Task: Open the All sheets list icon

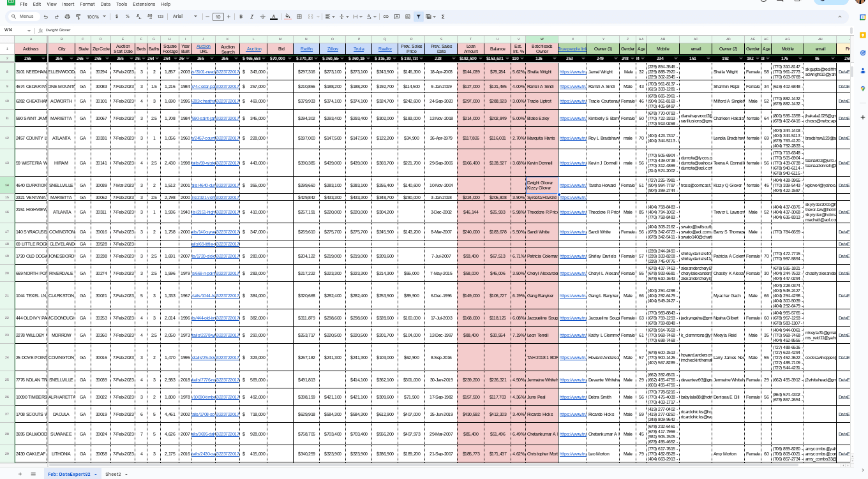Action: pyautogui.click(x=33, y=474)
